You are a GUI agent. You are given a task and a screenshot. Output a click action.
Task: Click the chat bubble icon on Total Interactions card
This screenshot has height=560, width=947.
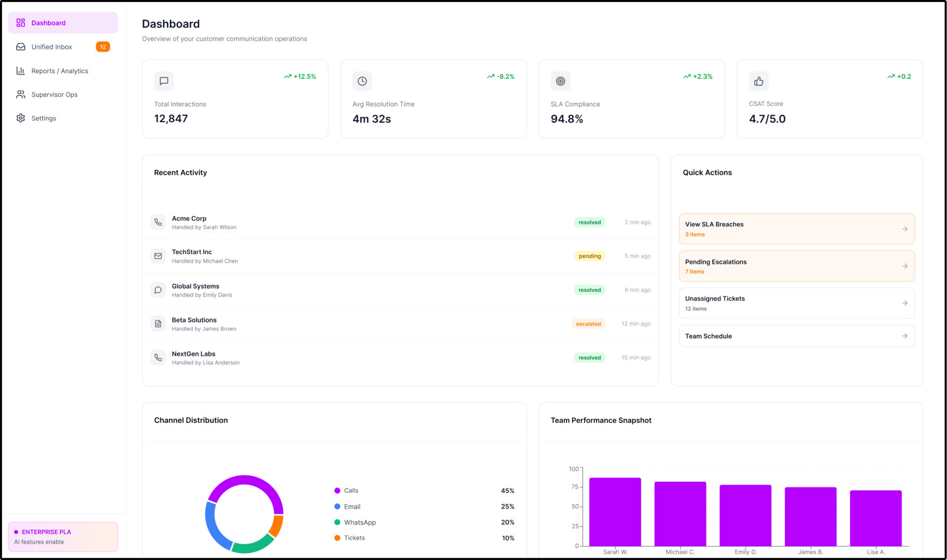coord(164,81)
